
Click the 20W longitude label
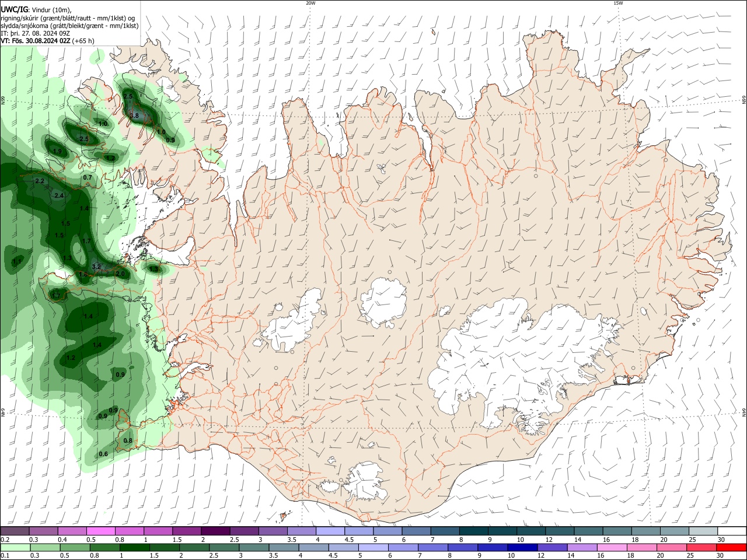click(310, 3)
